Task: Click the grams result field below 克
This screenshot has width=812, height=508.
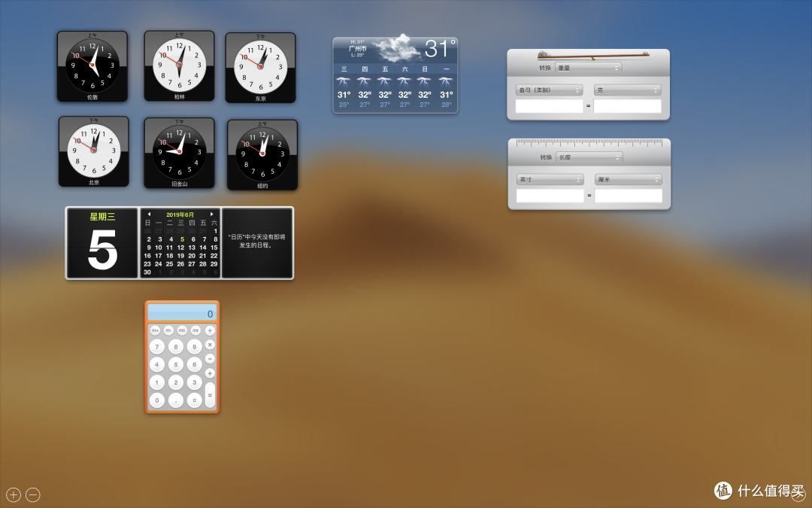Action: [x=628, y=106]
